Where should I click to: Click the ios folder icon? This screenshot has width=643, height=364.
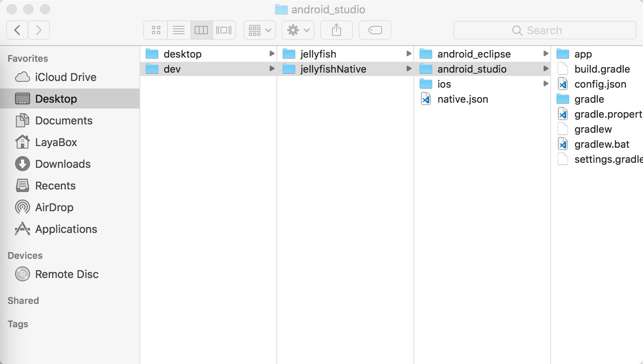pyautogui.click(x=426, y=84)
